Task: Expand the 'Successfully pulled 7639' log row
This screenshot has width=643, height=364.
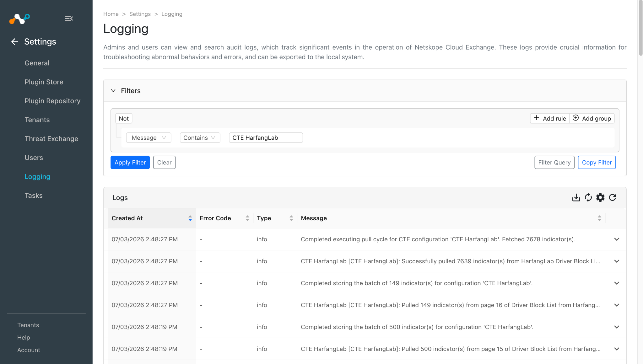Action: coord(617,261)
